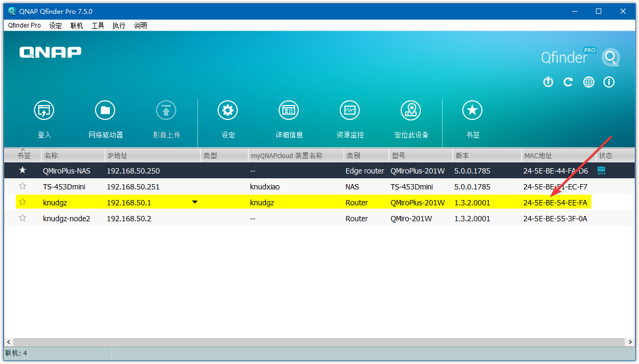Sort by the 版本 column header
Screen dimensions: 639x364
487,155
